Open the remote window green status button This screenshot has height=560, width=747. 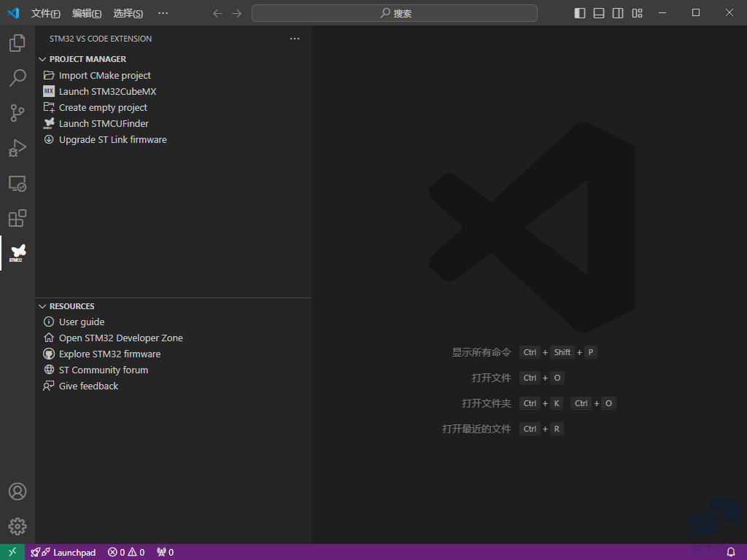pos(12,552)
